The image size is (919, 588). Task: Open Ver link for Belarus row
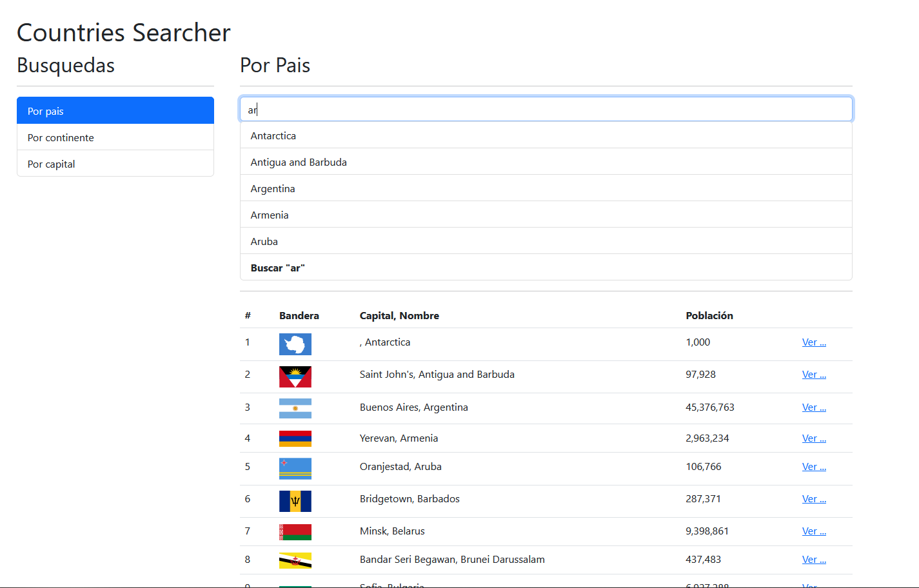(x=814, y=531)
